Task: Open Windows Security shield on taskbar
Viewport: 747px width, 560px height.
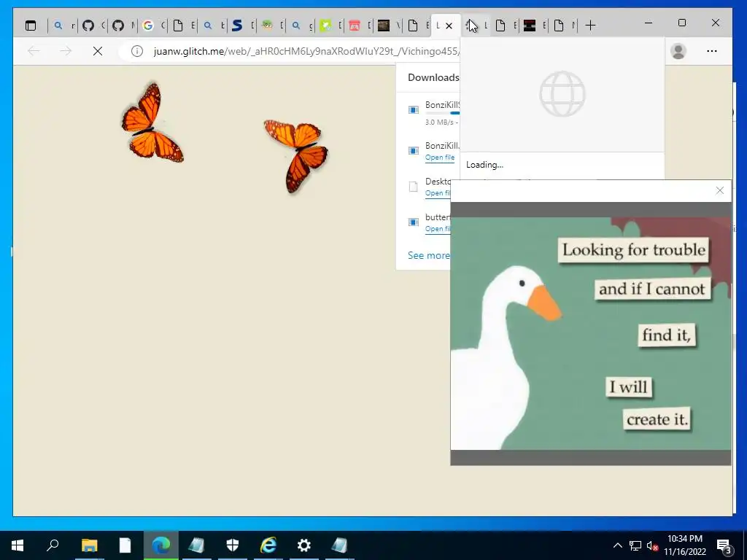Action: (233, 545)
